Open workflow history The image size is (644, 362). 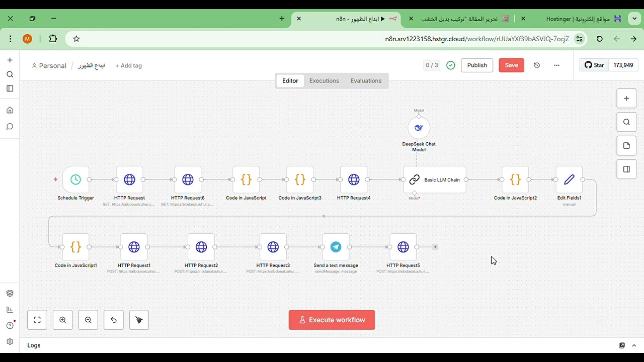(537, 65)
